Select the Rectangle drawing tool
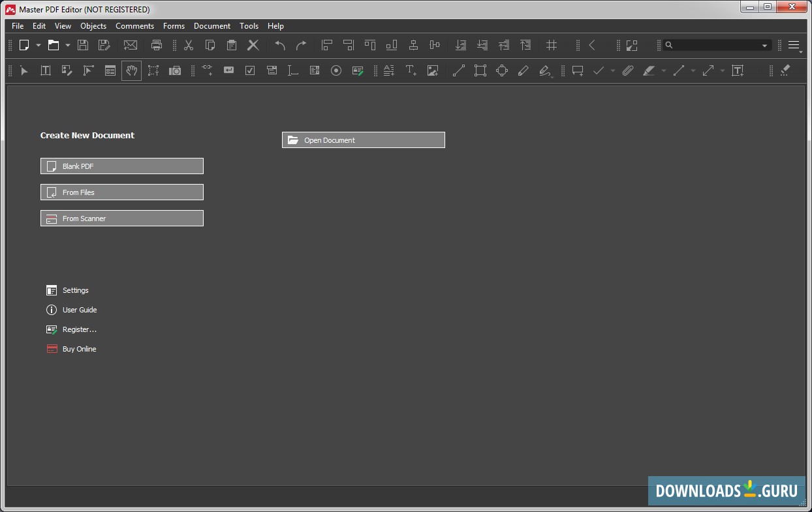This screenshot has height=512, width=812. 480,70
